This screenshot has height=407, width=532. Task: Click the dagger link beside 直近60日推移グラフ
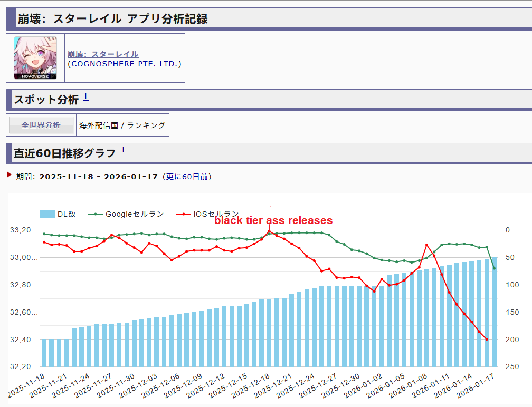click(123, 150)
